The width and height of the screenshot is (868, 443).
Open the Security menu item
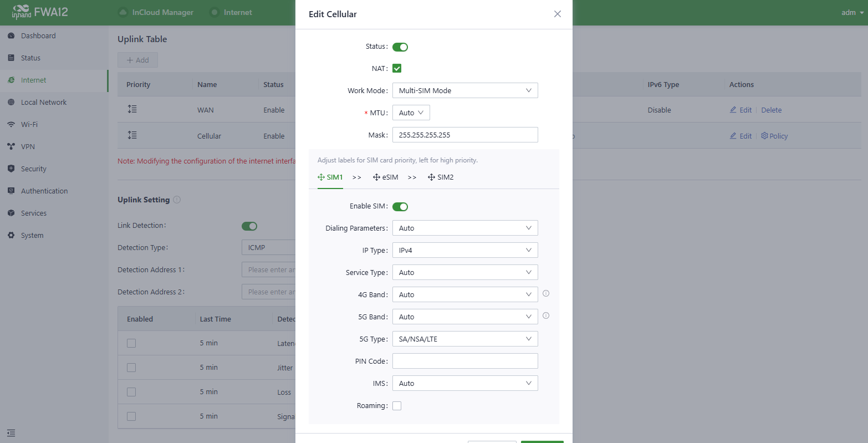(x=33, y=169)
